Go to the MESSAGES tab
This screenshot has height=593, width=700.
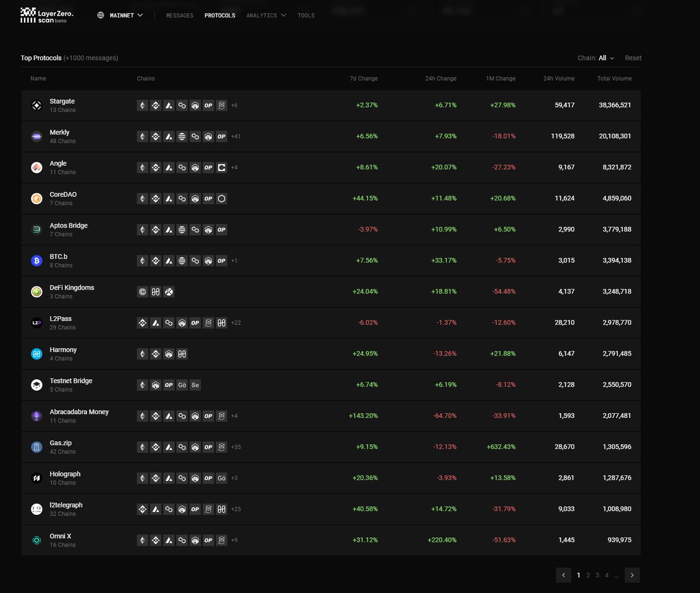coord(180,16)
